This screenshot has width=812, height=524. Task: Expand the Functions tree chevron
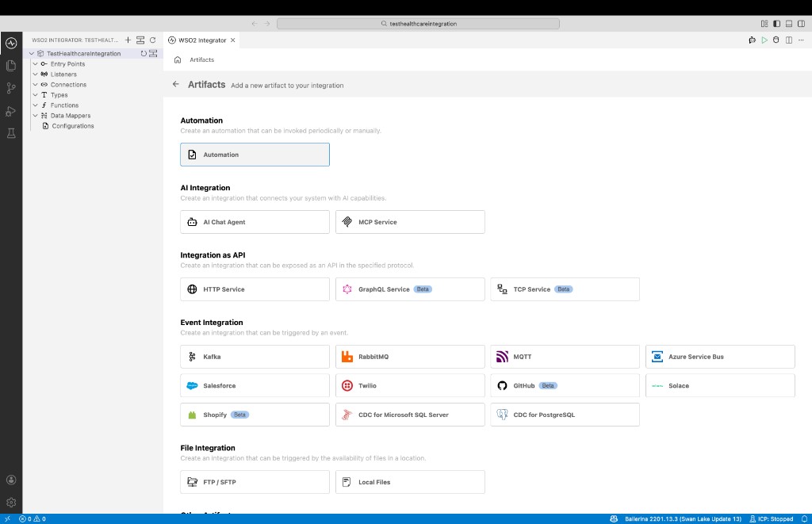click(35, 105)
